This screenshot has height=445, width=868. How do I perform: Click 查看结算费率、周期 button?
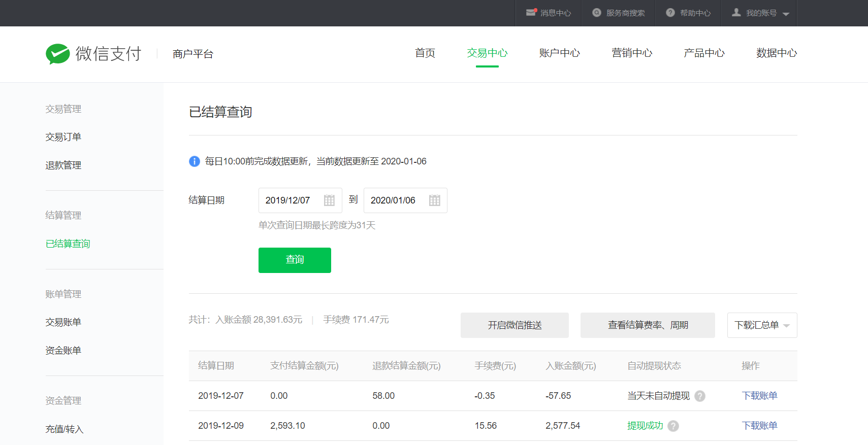pos(648,325)
